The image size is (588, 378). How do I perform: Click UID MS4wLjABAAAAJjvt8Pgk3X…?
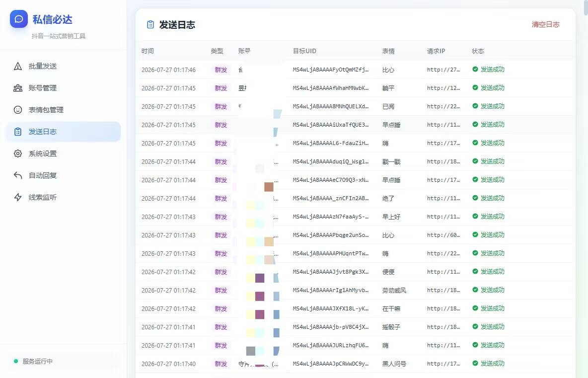point(331,272)
